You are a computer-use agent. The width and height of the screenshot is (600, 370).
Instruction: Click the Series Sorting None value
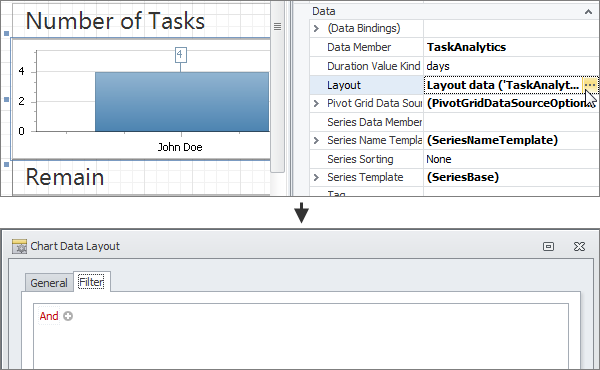pos(439,159)
